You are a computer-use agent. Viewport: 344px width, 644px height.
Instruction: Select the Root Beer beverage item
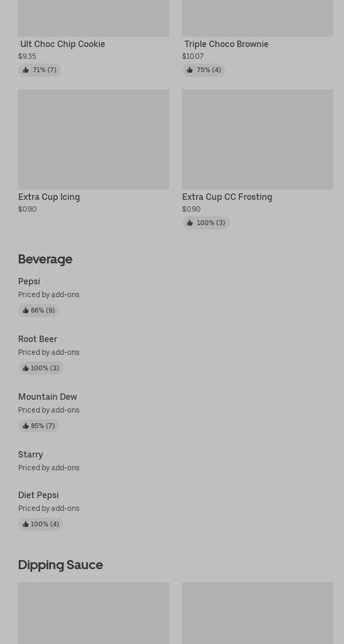[x=37, y=339]
